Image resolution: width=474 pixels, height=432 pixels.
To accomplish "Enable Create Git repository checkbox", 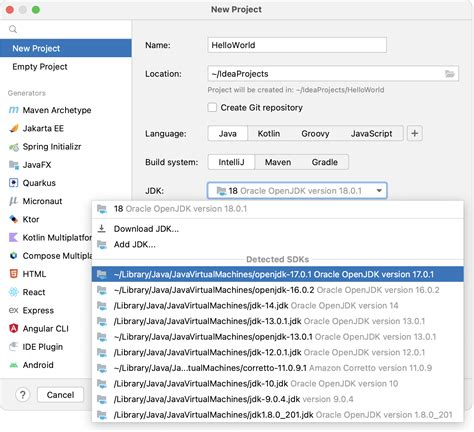I will point(212,107).
